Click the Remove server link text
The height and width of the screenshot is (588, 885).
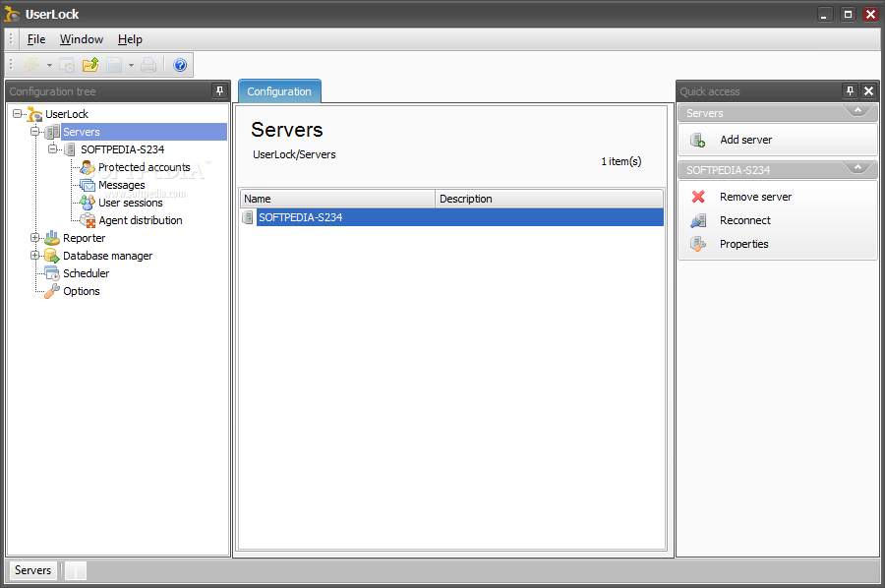coord(755,197)
